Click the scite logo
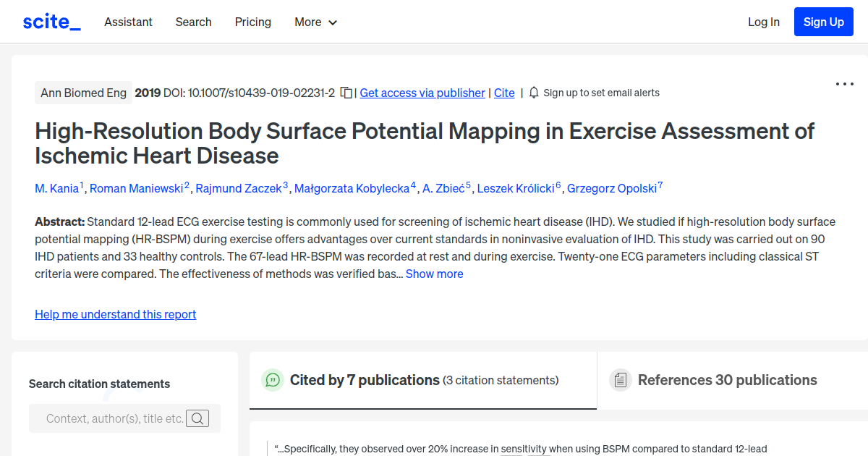This screenshot has width=868, height=456. 51,21
